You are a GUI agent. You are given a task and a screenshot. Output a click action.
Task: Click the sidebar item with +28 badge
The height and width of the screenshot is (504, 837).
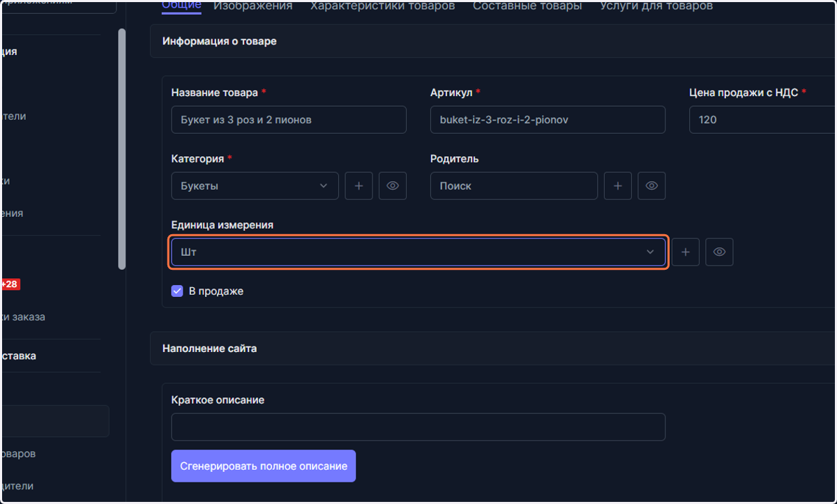(x=10, y=284)
